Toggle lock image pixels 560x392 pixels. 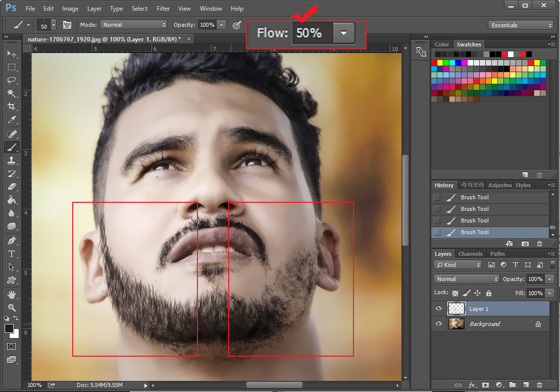click(x=467, y=293)
